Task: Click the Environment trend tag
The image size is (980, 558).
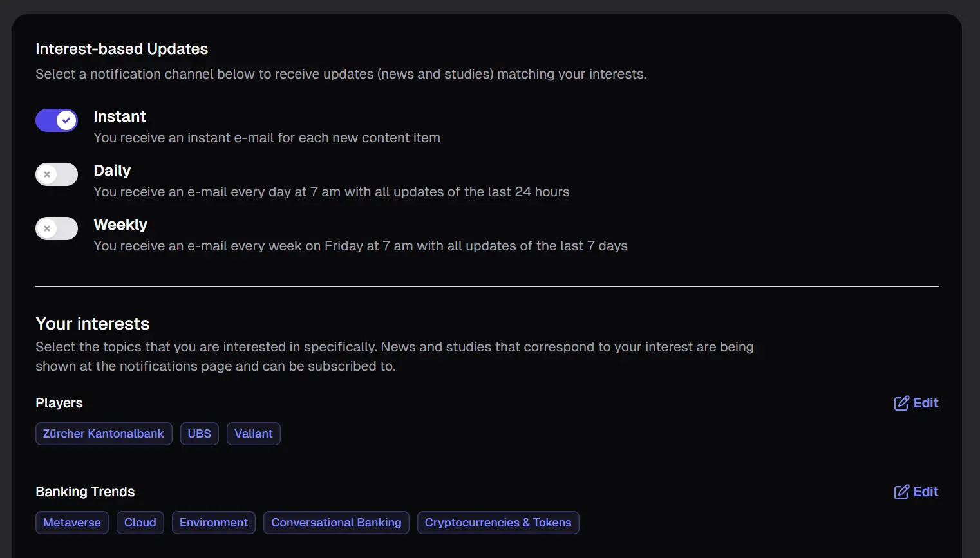Action: tap(214, 523)
